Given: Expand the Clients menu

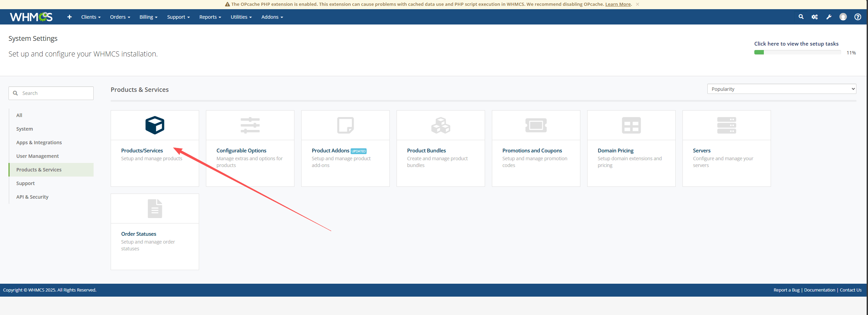Looking at the screenshot, I should point(91,17).
